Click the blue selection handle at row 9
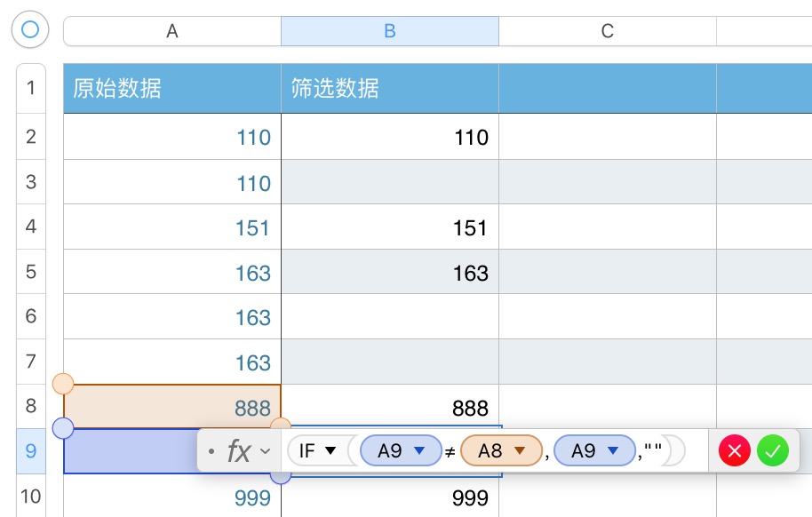The height and width of the screenshot is (517, 812). [63, 428]
